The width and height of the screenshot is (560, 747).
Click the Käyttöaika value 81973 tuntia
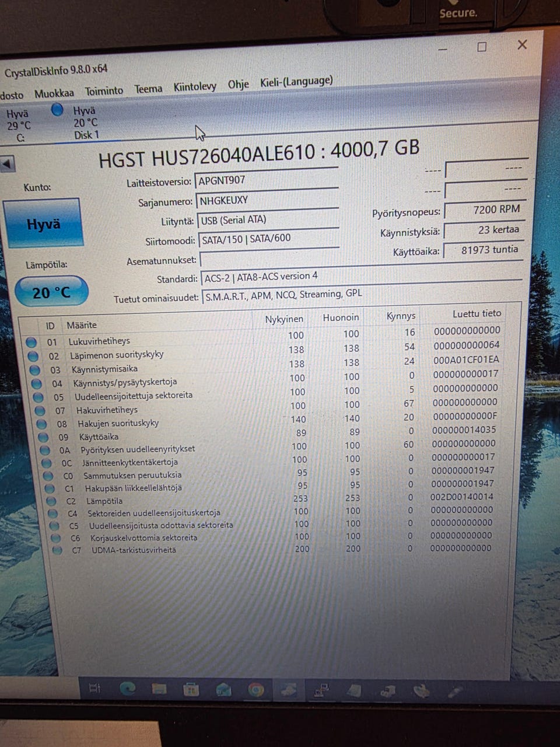[484, 250]
